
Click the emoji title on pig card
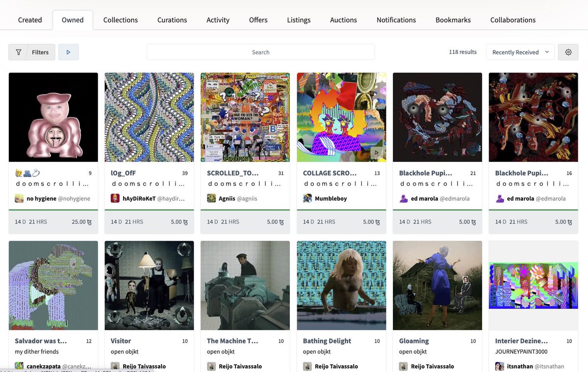(27, 173)
